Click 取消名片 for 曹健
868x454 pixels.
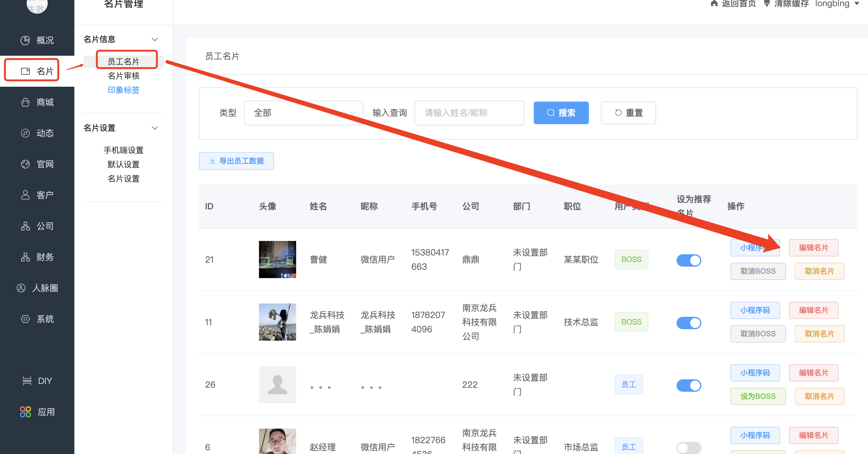click(x=819, y=271)
